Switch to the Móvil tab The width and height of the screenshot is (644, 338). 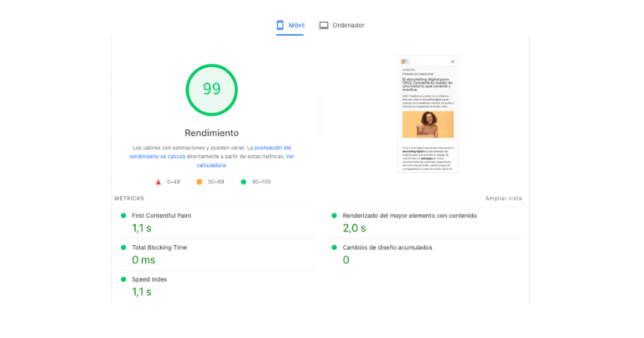click(x=290, y=25)
